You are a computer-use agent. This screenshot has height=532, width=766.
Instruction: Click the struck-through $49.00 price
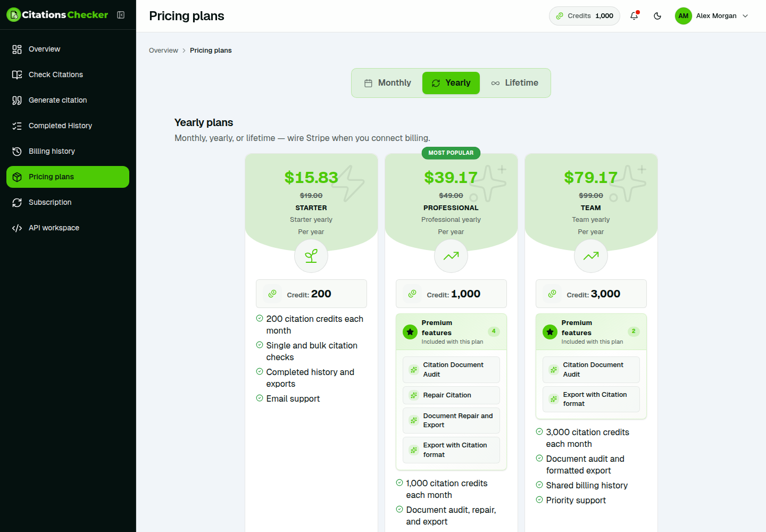coord(451,196)
